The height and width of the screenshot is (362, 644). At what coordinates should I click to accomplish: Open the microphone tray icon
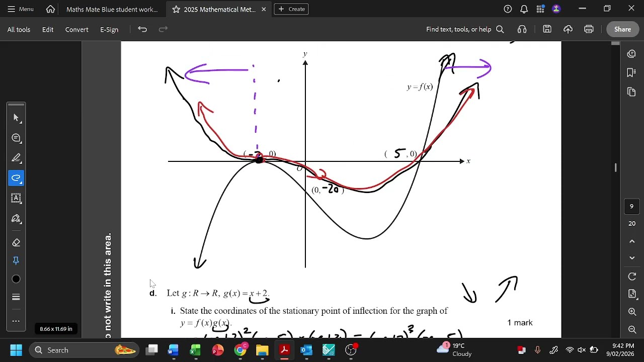point(537,350)
